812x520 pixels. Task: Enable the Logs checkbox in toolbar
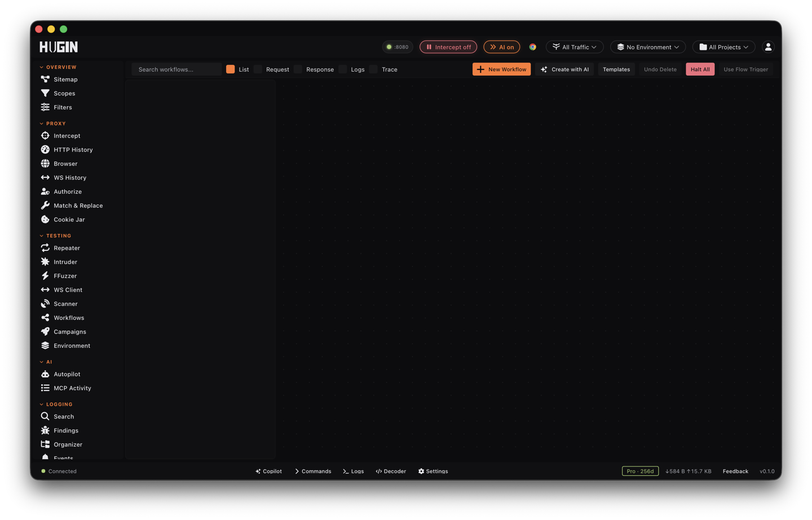(x=342, y=69)
